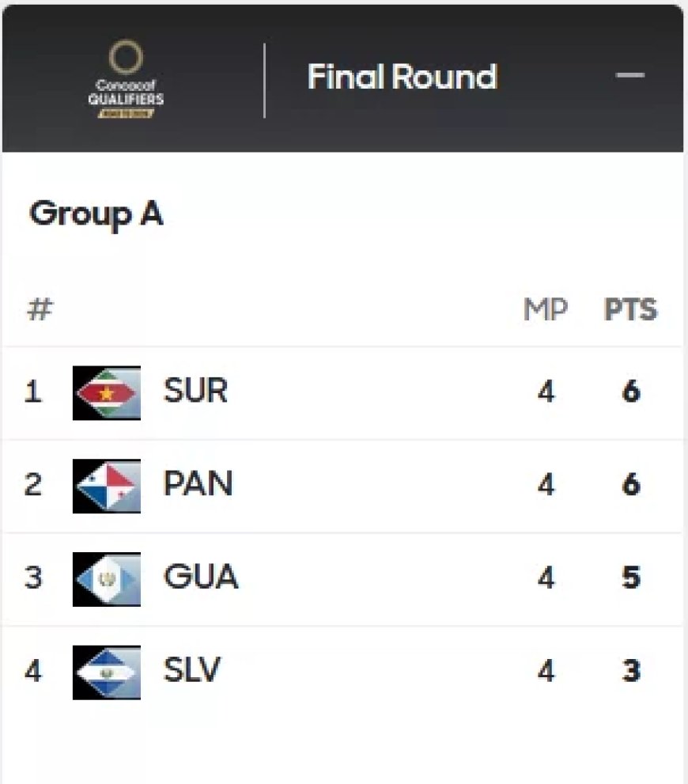Screen dimensions: 688x784
Task: Click Panama's matches played value
Action: click(x=546, y=485)
